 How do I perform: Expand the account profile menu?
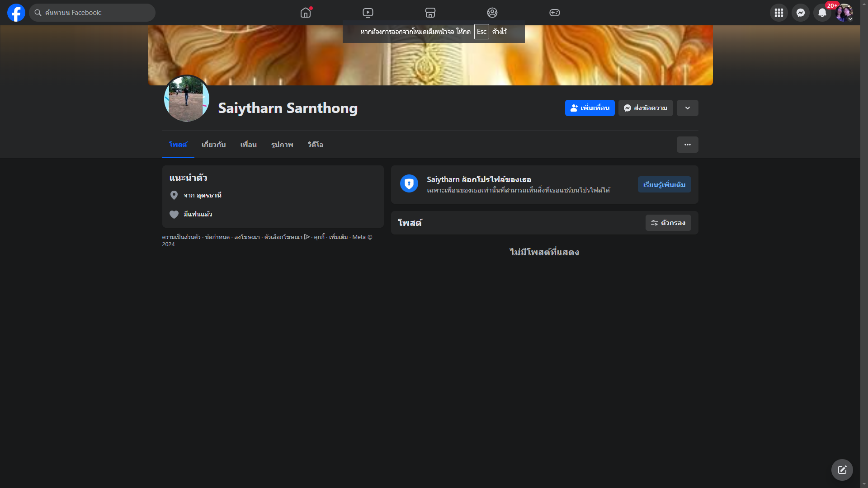coord(844,13)
